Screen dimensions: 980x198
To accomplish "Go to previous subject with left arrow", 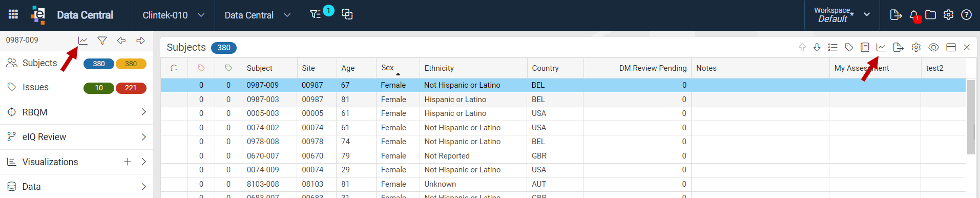I will coord(121,41).
